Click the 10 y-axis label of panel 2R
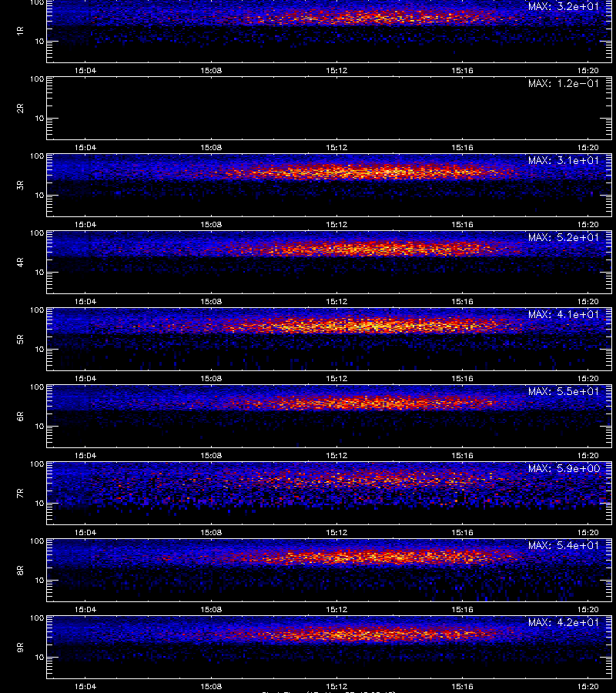 pyautogui.click(x=39, y=118)
